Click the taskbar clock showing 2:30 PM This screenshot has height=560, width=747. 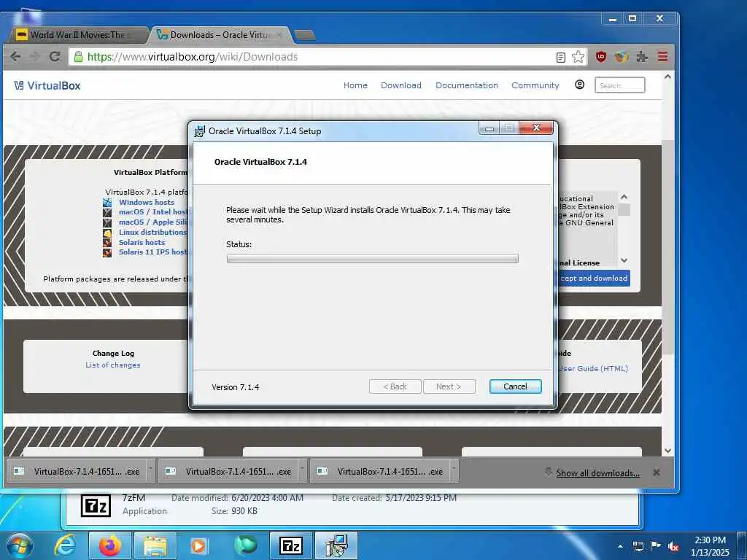point(710,546)
